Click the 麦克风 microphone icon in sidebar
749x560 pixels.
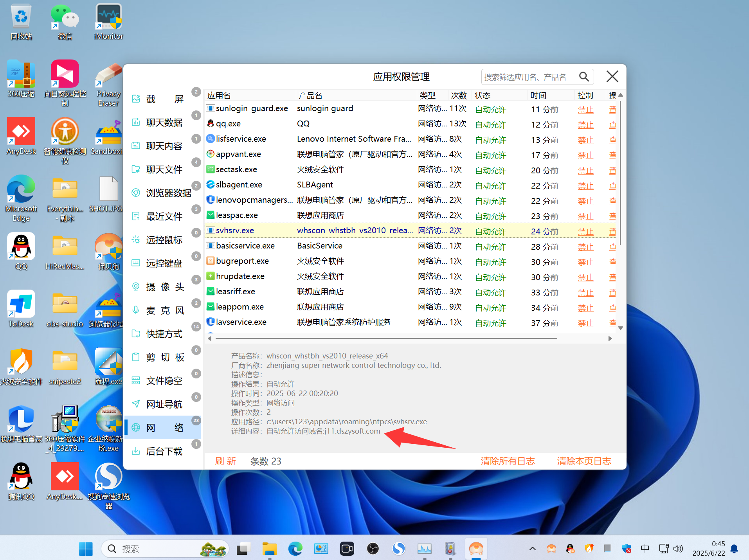pyautogui.click(x=136, y=310)
